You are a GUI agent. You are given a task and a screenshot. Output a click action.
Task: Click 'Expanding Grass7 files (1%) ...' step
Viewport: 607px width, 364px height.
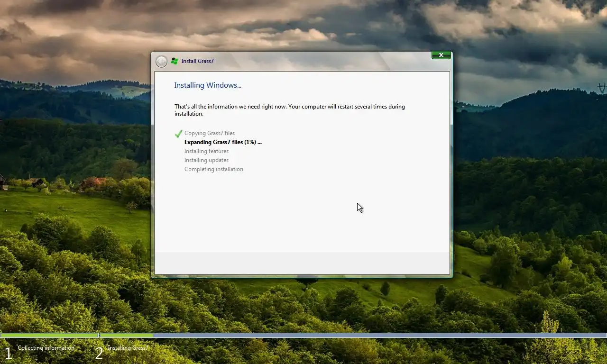[223, 142]
